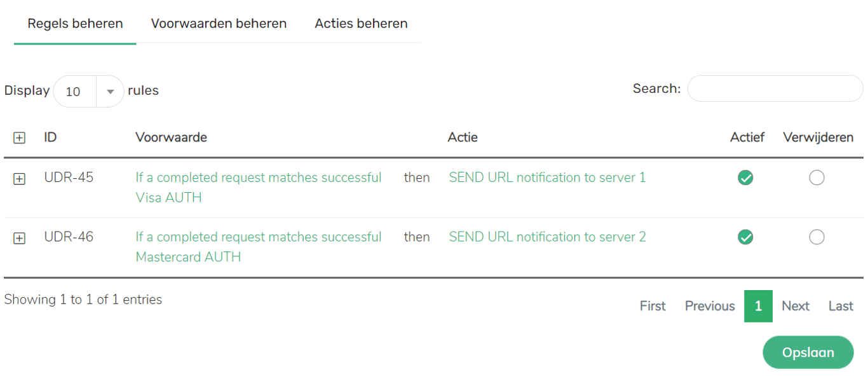Select the Regels beheren tab

tap(75, 24)
